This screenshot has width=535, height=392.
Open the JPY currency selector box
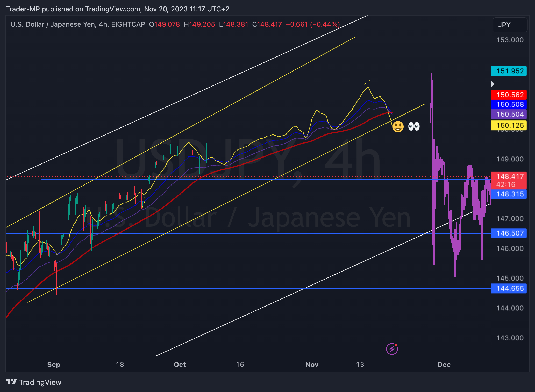tap(510, 25)
